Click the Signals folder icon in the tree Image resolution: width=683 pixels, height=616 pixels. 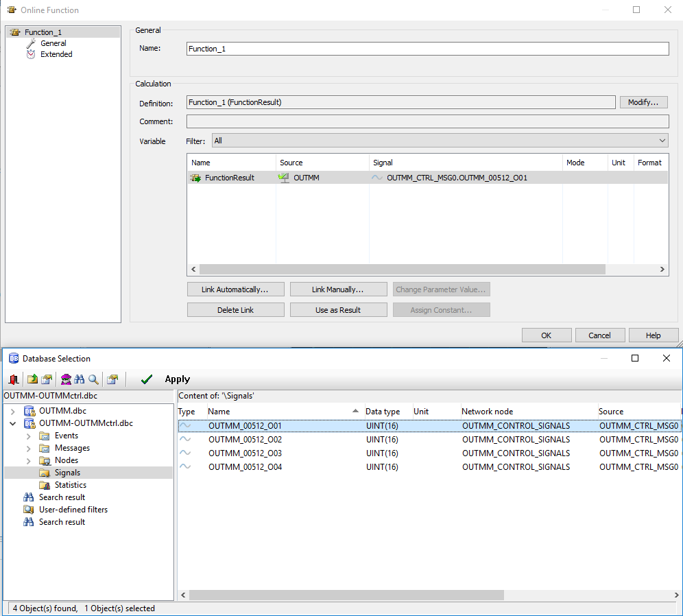pos(45,473)
